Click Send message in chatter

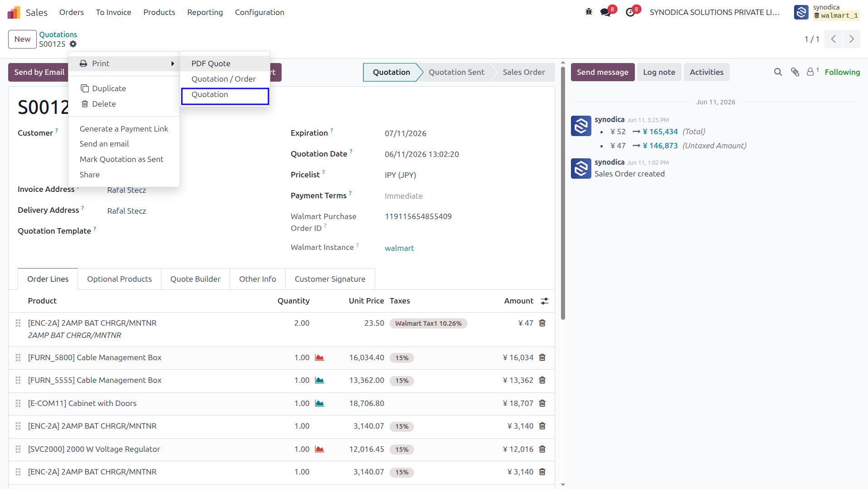coord(603,72)
